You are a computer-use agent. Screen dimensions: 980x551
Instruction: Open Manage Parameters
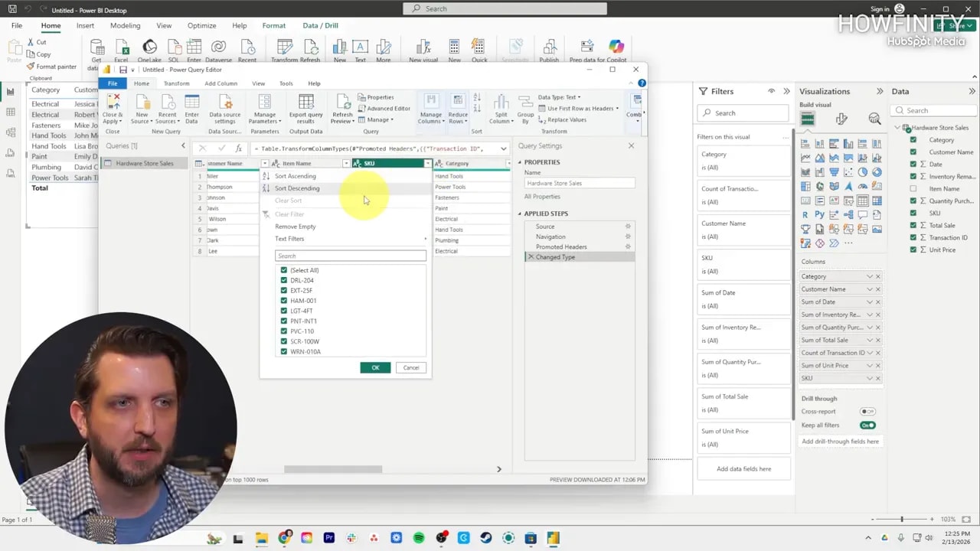pos(264,109)
